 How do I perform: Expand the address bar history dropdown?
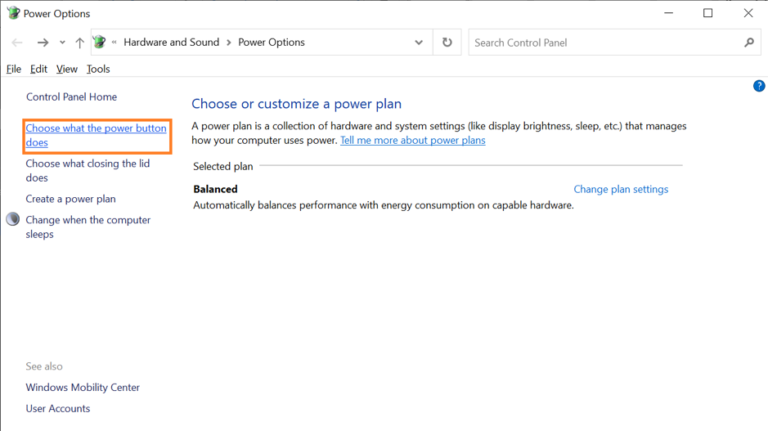point(419,43)
